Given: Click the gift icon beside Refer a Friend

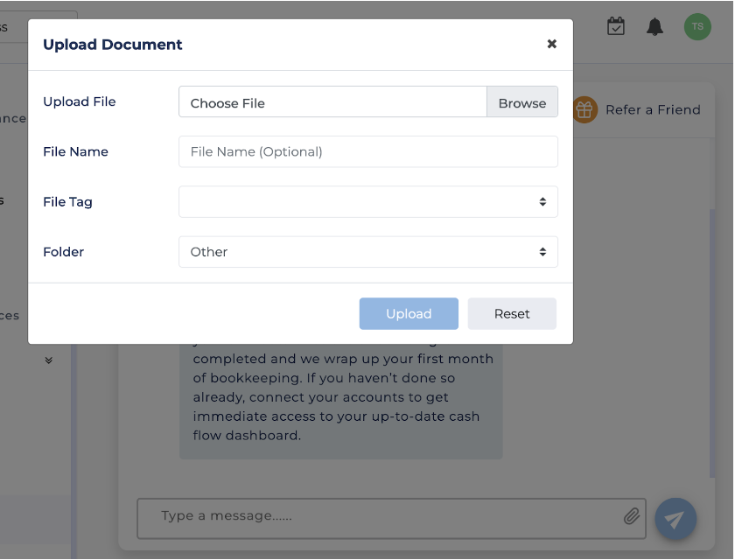Looking at the screenshot, I should coord(584,110).
